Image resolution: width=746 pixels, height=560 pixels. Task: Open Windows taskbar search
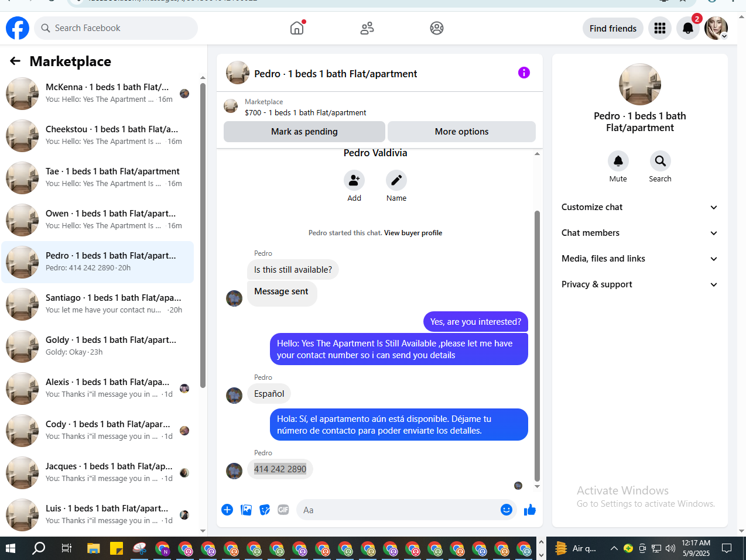coord(39,548)
